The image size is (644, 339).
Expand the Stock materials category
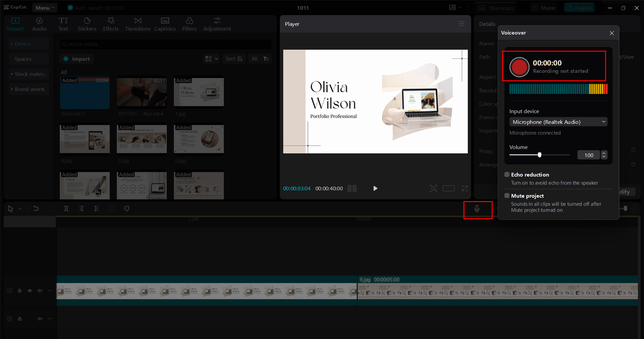point(29,74)
